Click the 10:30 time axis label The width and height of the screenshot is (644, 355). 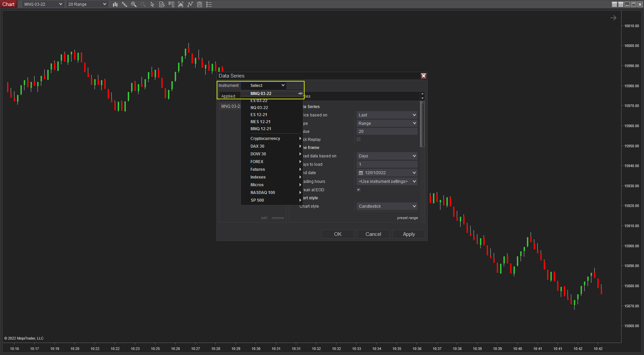[256, 349]
